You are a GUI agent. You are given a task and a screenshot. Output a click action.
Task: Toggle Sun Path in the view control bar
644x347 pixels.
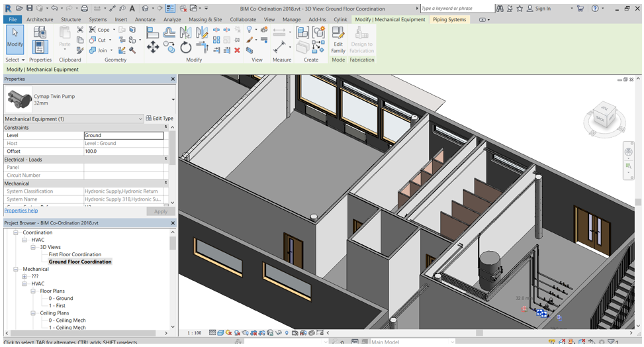(229, 332)
